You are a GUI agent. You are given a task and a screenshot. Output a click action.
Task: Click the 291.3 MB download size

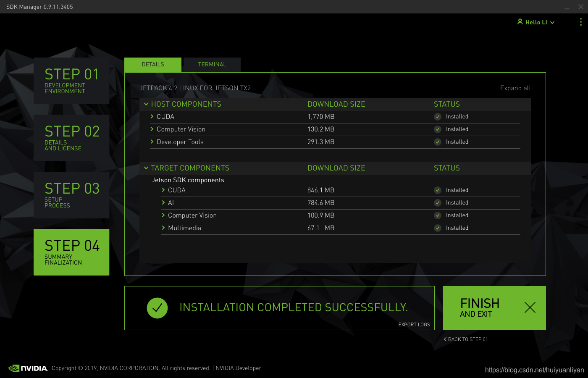click(321, 142)
